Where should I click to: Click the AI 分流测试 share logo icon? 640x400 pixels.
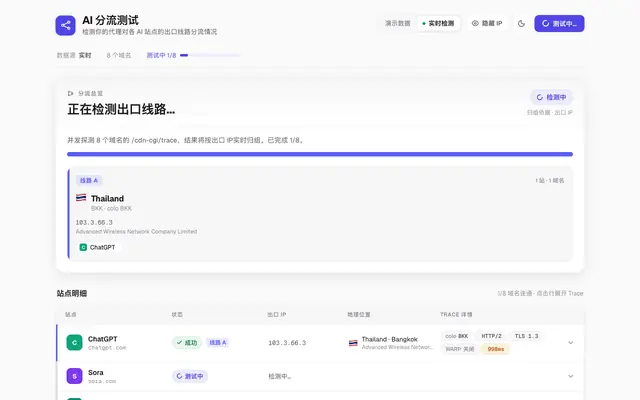tap(65, 25)
